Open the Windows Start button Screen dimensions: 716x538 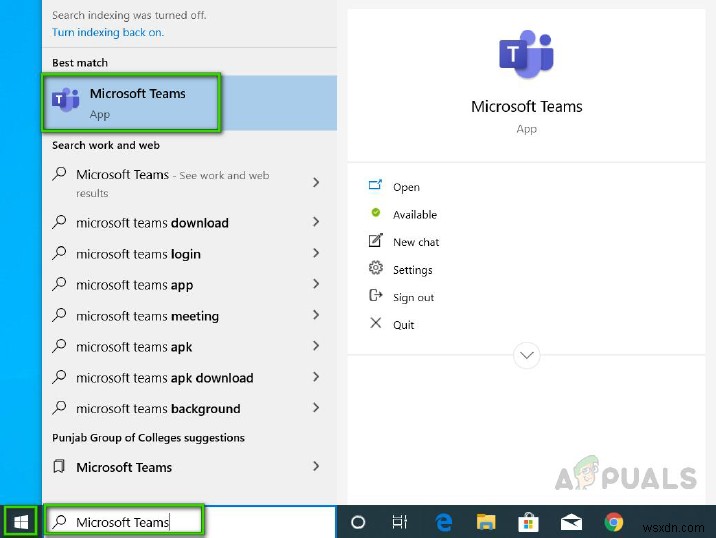point(21,522)
